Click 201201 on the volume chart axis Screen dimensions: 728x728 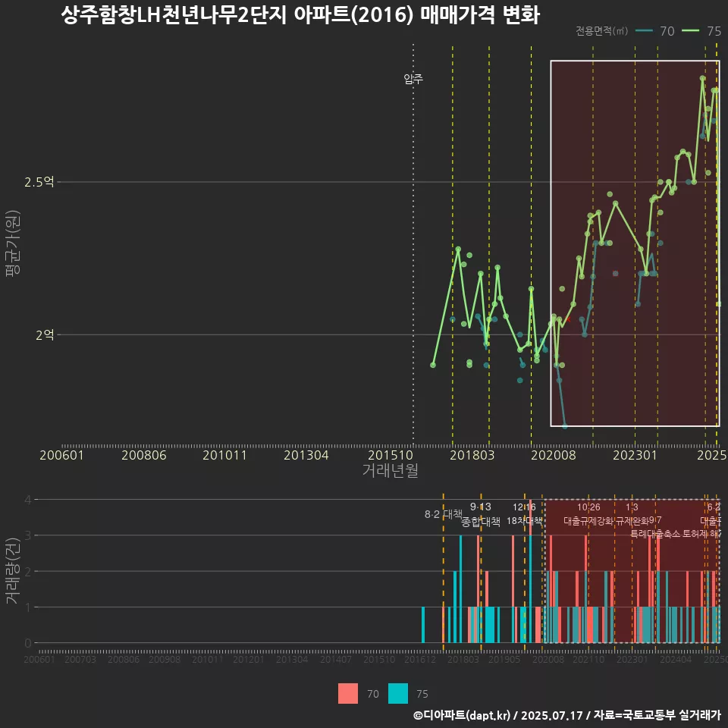point(249,659)
